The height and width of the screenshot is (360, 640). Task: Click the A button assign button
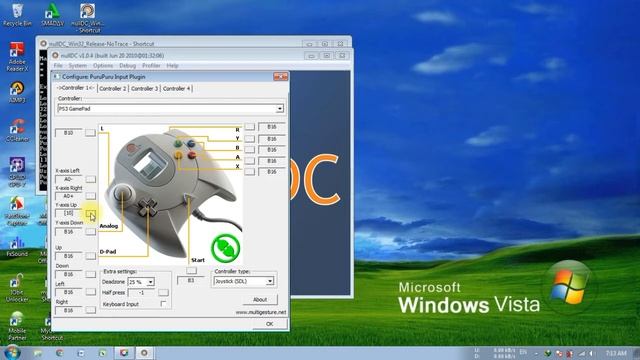249,161
